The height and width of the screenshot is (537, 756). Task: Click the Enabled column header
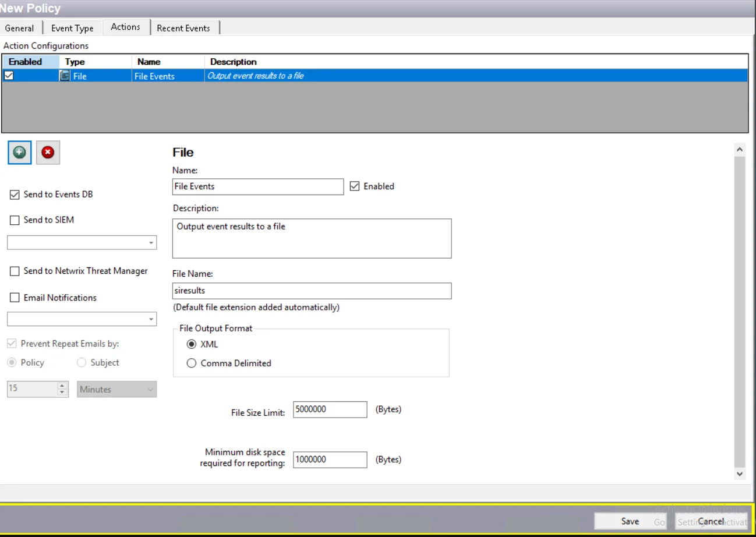pyautogui.click(x=30, y=62)
